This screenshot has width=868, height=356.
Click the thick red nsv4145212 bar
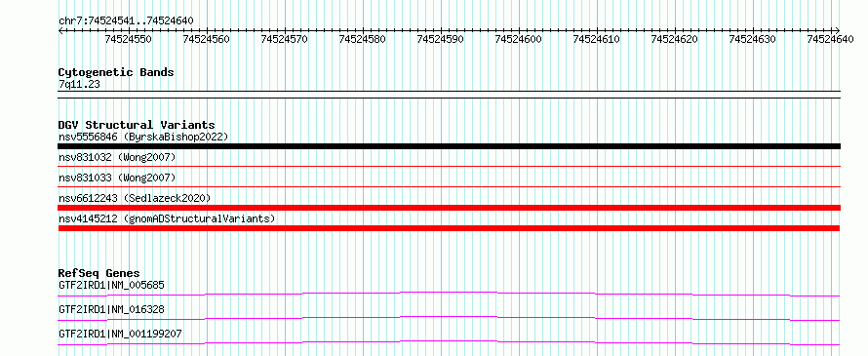pyautogui.click(x=449, y=228)
